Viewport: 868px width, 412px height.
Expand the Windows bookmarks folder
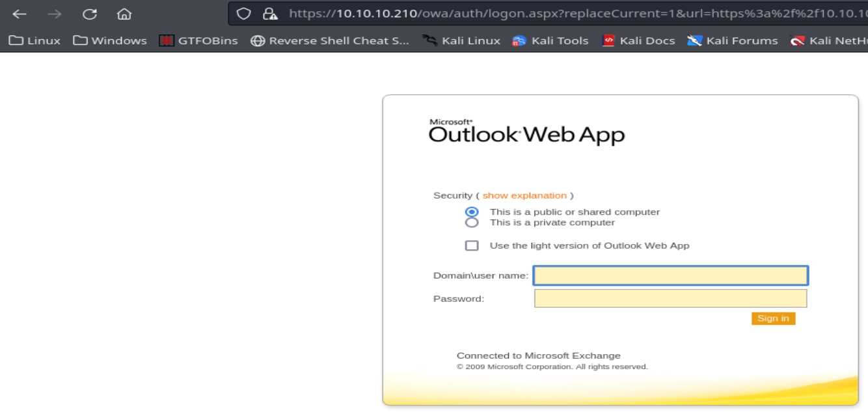pos(110,40)
